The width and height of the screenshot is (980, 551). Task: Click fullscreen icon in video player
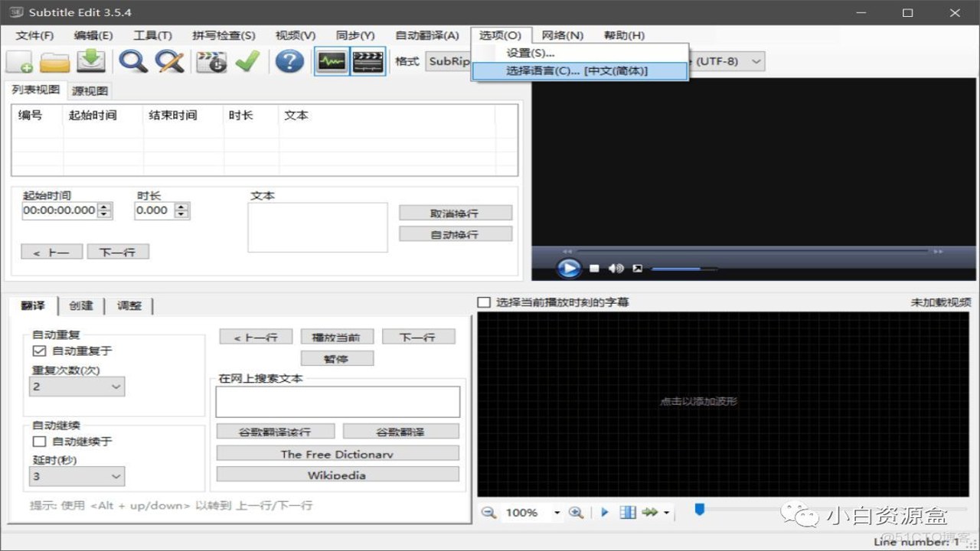(x=637, y=269)
